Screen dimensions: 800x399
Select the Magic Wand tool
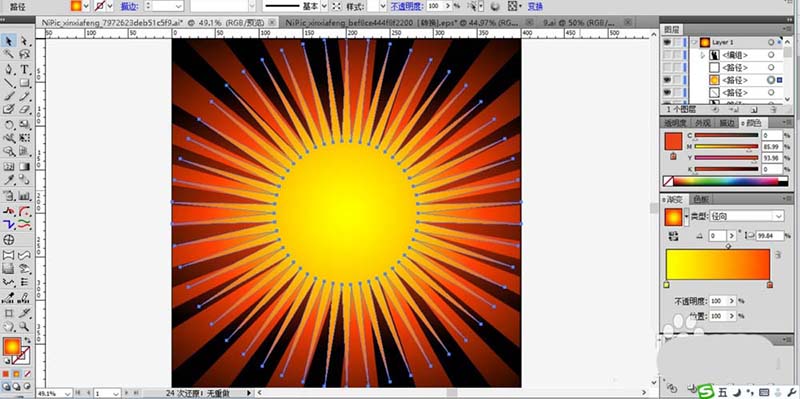(x=9, y=54)
